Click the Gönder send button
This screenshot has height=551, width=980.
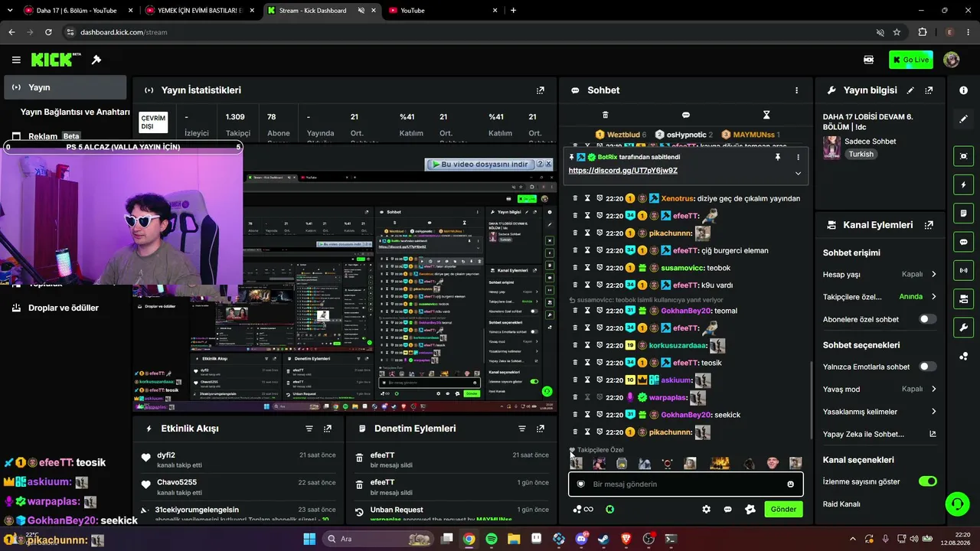[783, 509]
